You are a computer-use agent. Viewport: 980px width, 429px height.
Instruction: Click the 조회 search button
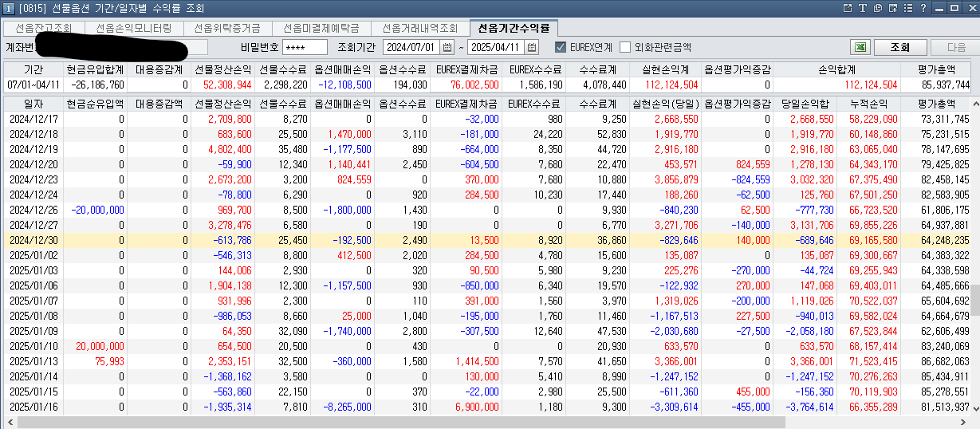pyautogui.click(x=899, y=47)
